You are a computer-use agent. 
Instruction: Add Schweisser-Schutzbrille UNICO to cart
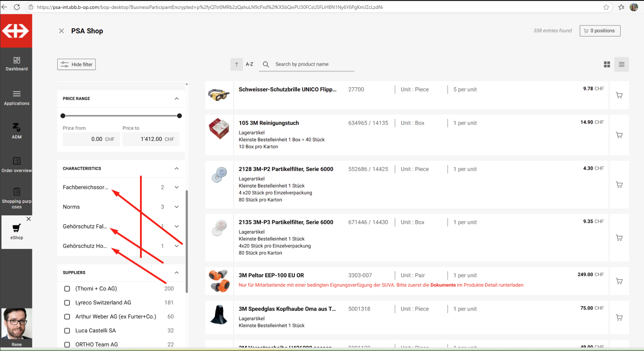619,96
